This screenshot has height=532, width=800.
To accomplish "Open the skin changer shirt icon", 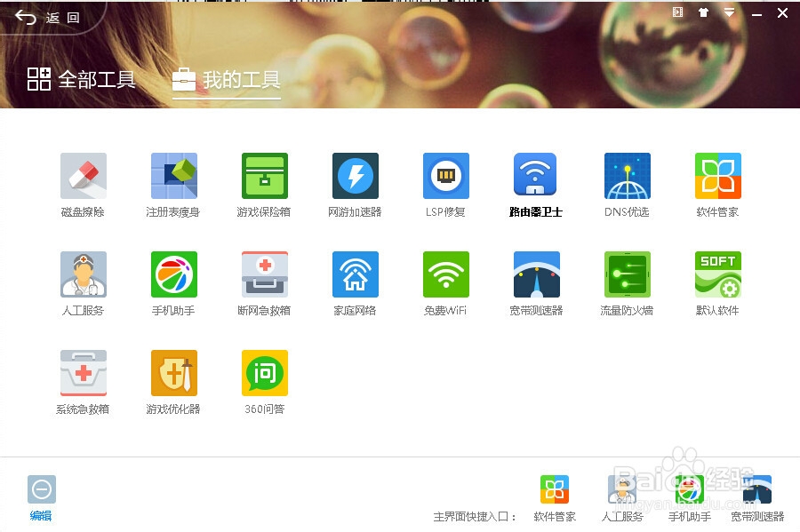I will 704,12.
